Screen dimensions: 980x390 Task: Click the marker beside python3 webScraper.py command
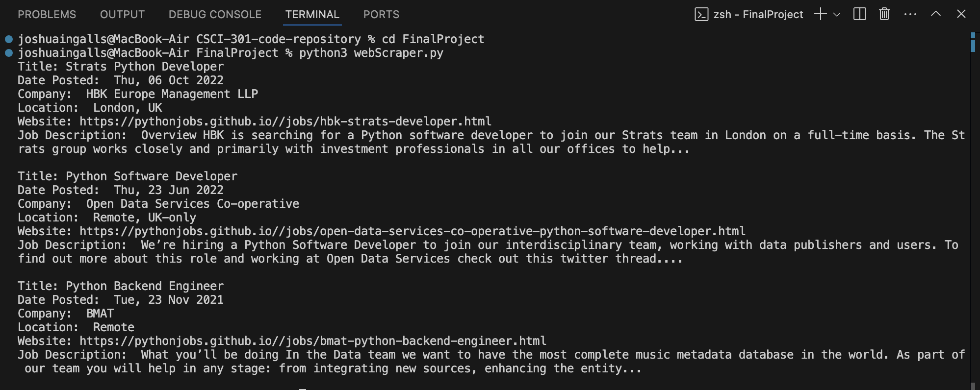[9, 53]
